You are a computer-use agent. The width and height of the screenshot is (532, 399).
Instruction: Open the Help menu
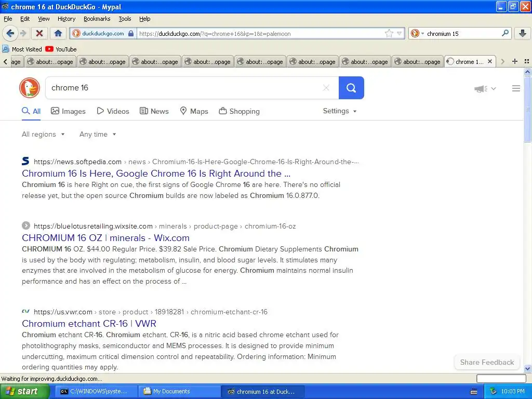click(x=144, y=19)
